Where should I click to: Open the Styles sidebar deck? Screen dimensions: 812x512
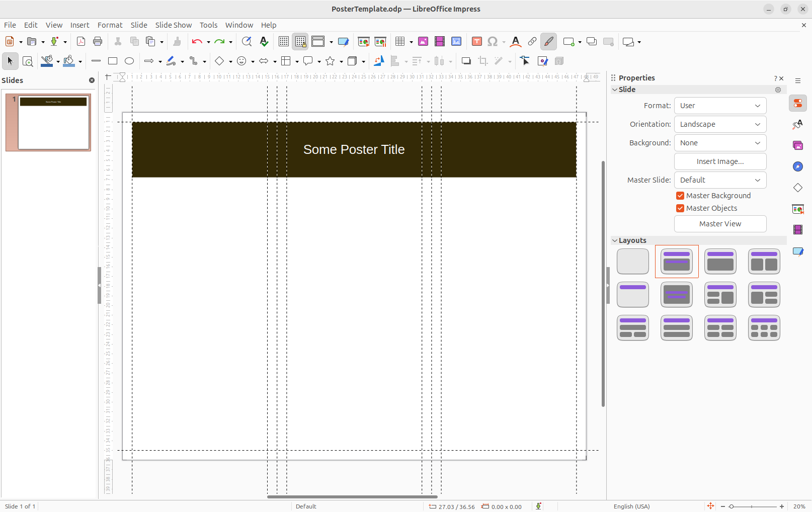(798, 124)
